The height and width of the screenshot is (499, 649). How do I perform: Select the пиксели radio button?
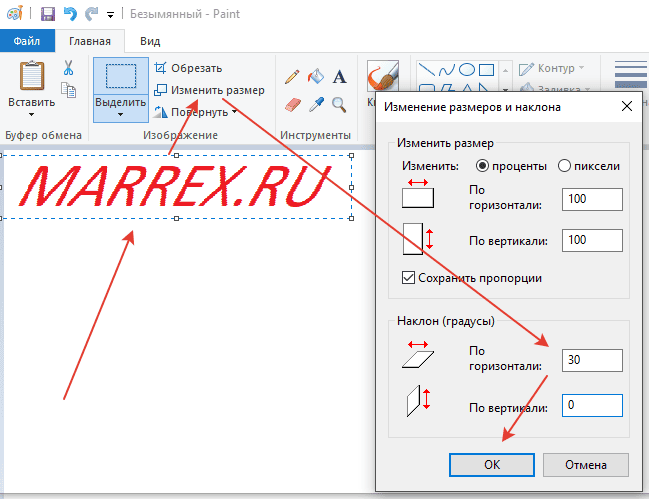click(x=564, y=166)
